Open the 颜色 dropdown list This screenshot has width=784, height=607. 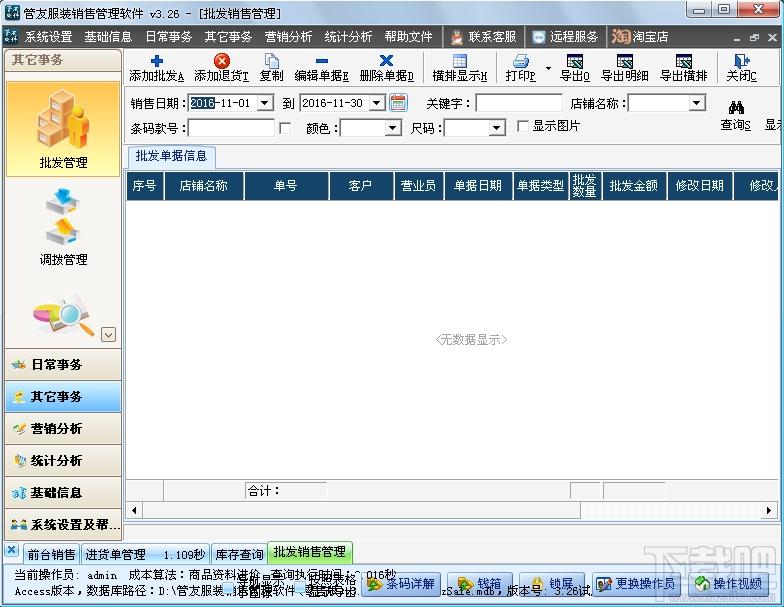(x=392, y=128)
